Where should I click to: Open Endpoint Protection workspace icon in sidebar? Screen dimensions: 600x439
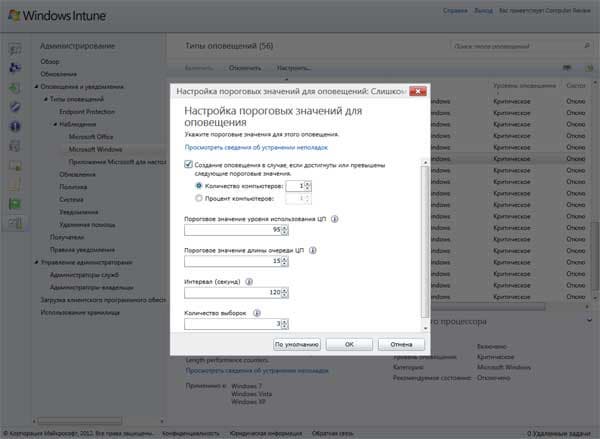[15, 107]
